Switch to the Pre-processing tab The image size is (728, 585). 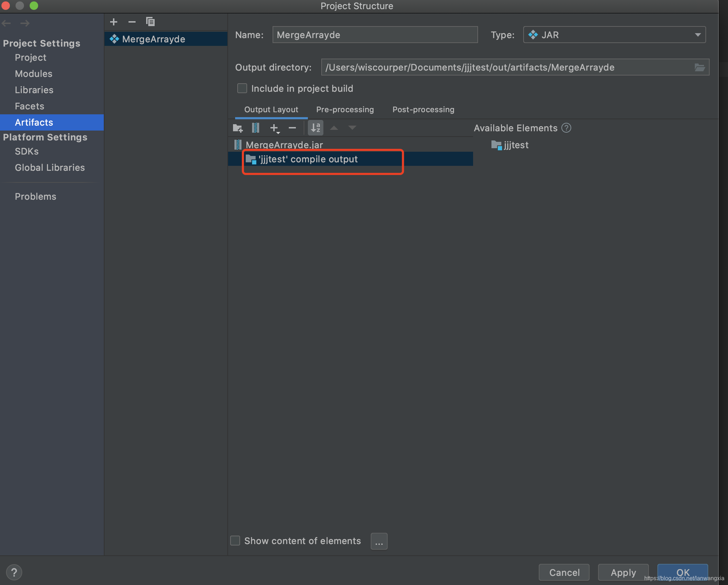tap(345, 110)
